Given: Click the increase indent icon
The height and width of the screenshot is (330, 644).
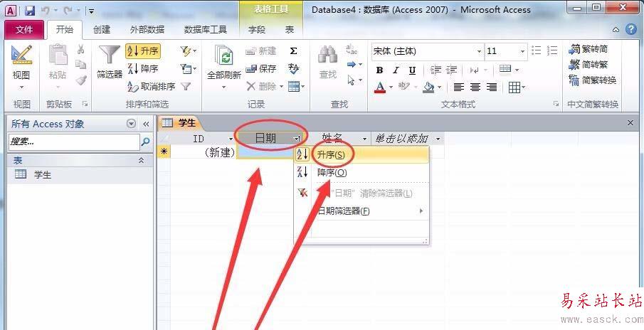Looking at the screenshot, I should coord(451,70).
